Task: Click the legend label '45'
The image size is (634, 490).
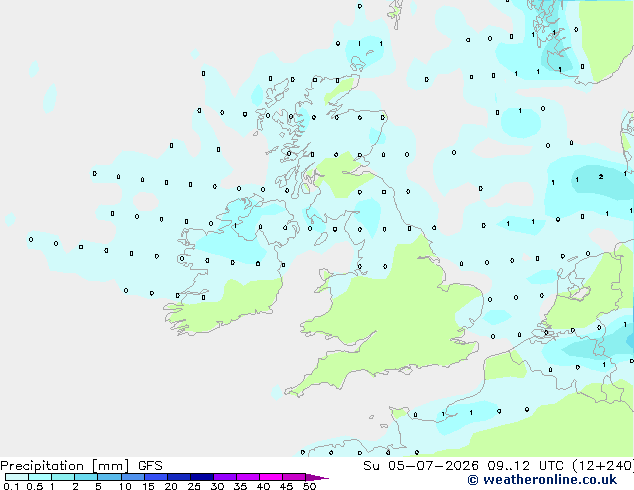Action: (x=286, y=486)
